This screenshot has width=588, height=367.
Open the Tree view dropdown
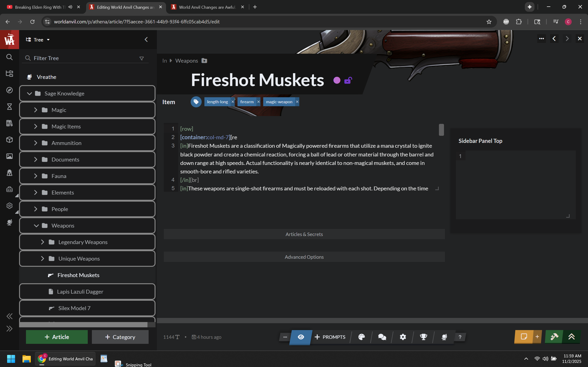click(38, 40)
